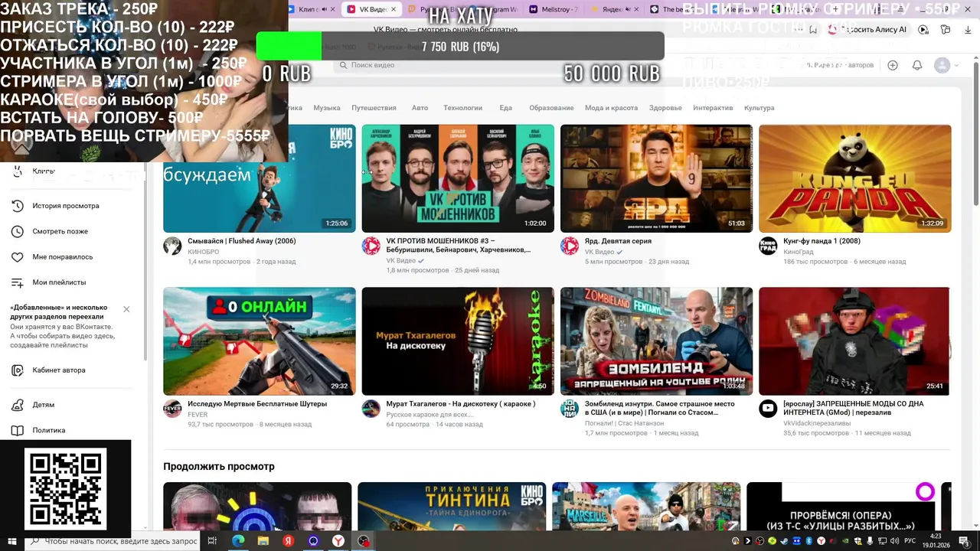This screenshot has height=551, width=980.
Task: Open the ЗАПРЕЩЕННЫЕ МОДЫ GMod thumbnail
Action: click(x=854, y=341)
